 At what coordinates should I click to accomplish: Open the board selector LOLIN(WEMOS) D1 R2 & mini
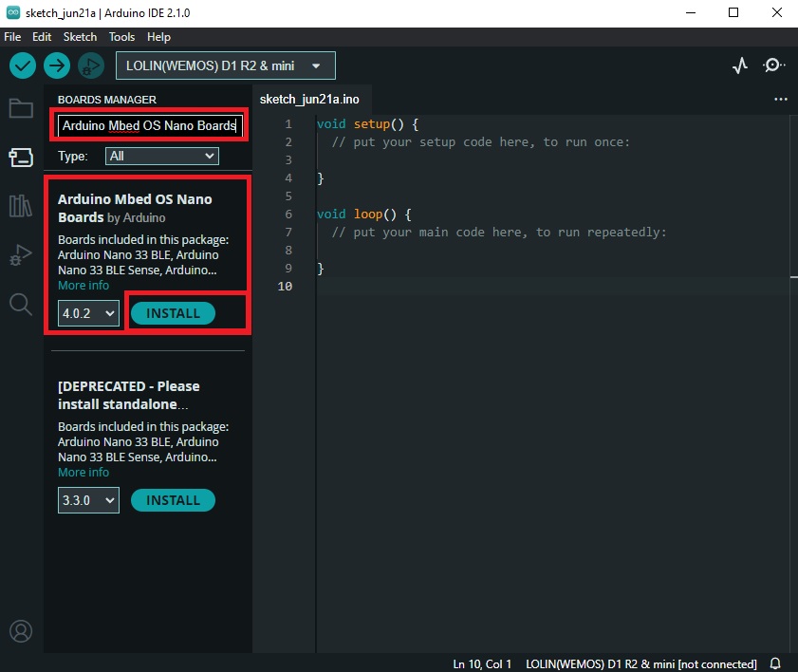point(226,65)
